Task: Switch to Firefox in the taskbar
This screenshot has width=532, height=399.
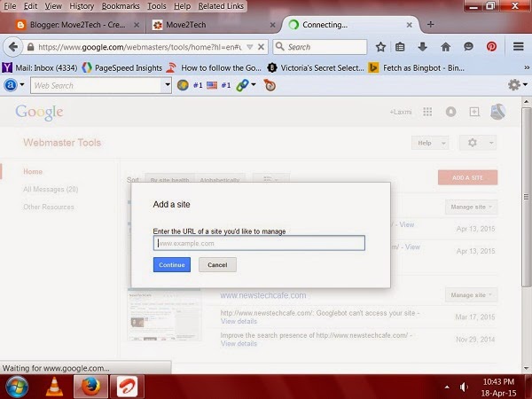Action: point(90,387)
